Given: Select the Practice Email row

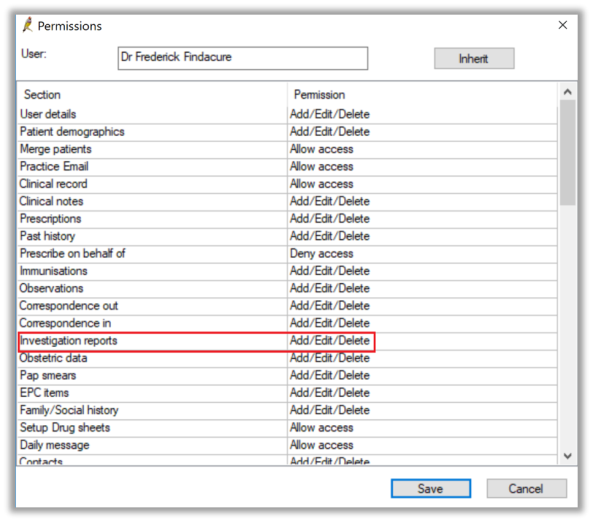Looking at the screenshot, I should point(288,166).
